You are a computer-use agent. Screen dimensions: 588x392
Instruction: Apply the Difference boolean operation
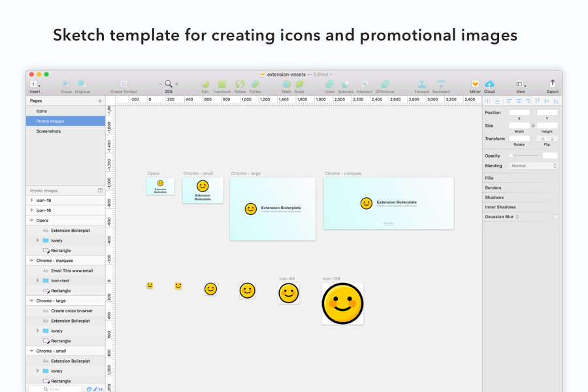[385, 84]
